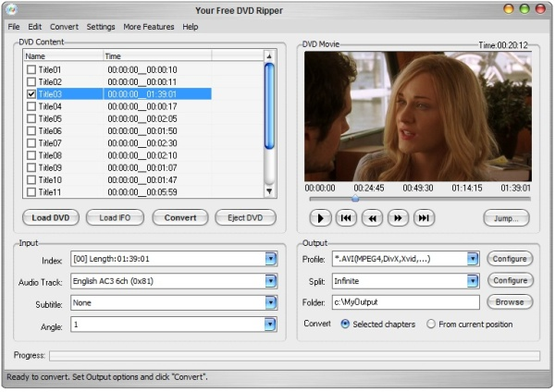Click the scroll down arrow of the DVD Content list
The height and width of the screenshot is (392, 555).
(269, 191)
